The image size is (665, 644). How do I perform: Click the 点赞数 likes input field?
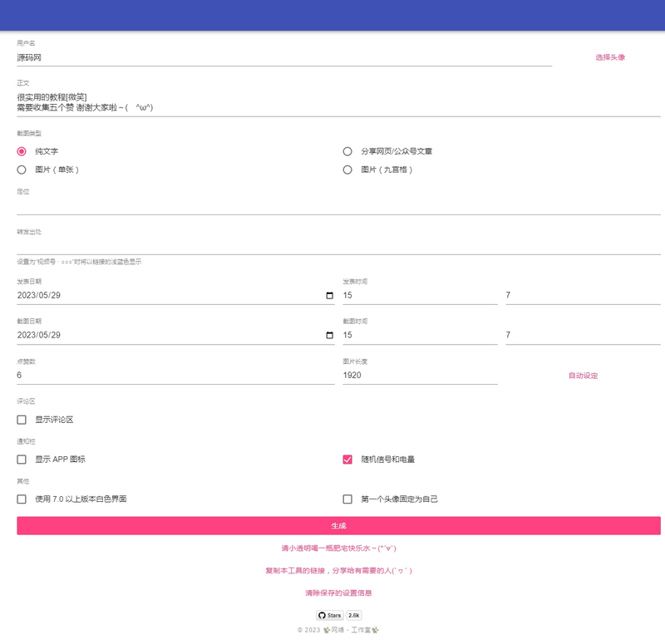125,376
